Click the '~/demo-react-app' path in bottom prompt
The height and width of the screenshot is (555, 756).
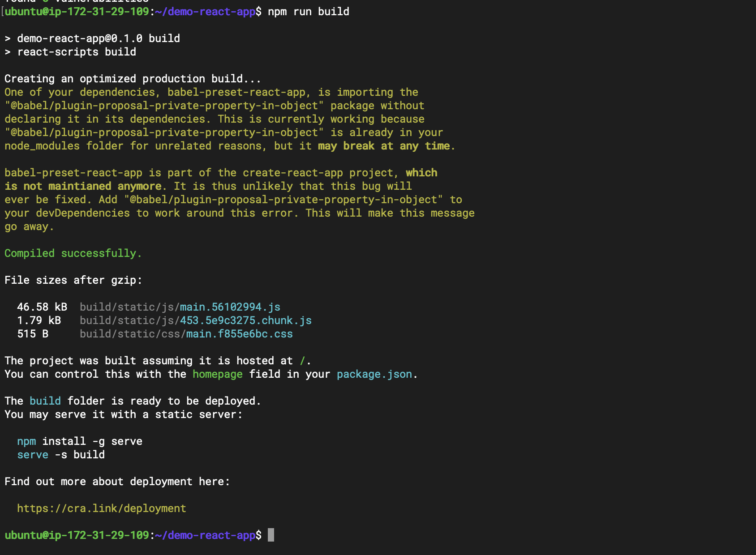tap(205, 535)
